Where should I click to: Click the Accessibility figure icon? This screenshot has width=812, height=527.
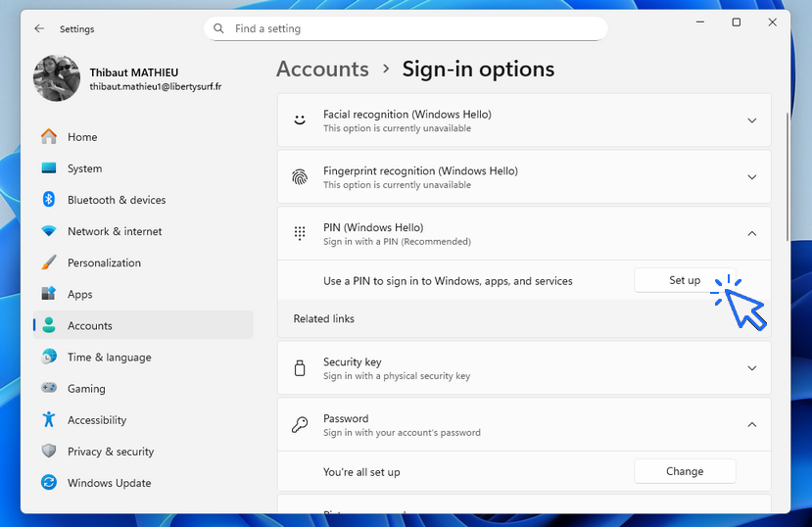click(49, 419)
